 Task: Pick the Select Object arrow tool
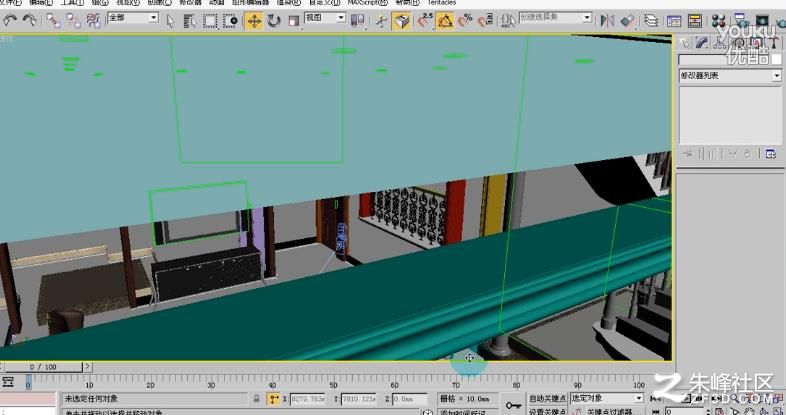[x=170, y=21]
